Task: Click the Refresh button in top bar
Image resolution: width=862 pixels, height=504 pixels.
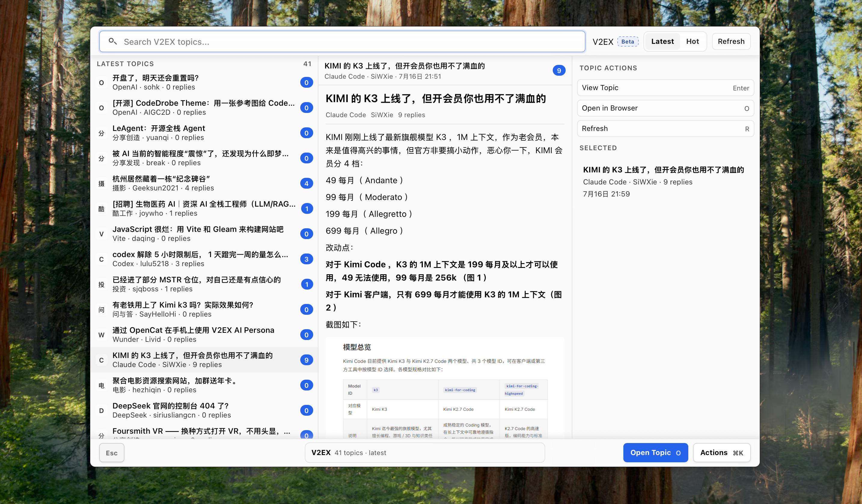Action: click(x=731, y=41)
